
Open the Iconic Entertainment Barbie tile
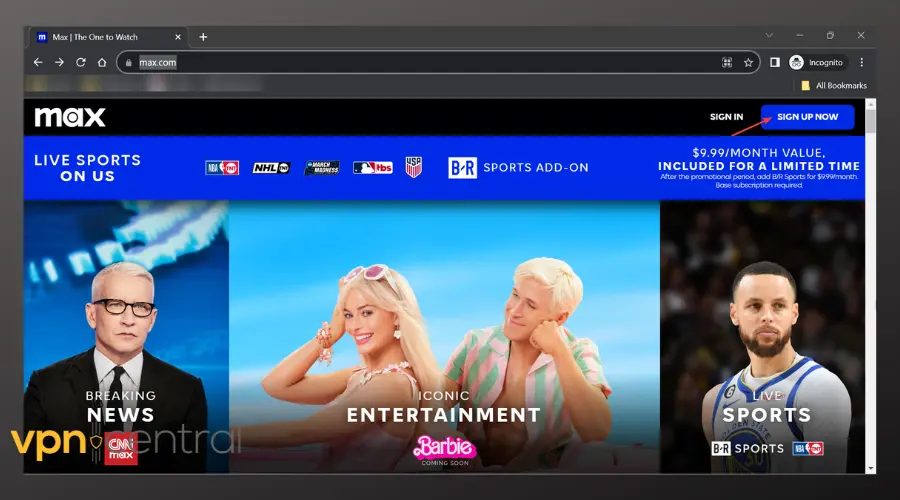click(x=444, y=336)
